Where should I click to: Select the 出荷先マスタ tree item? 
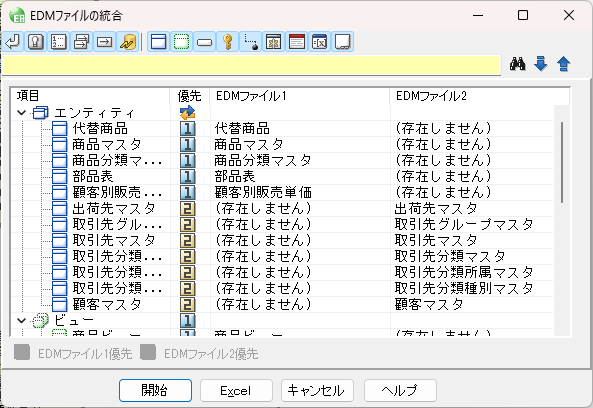[x=114, y=208]
